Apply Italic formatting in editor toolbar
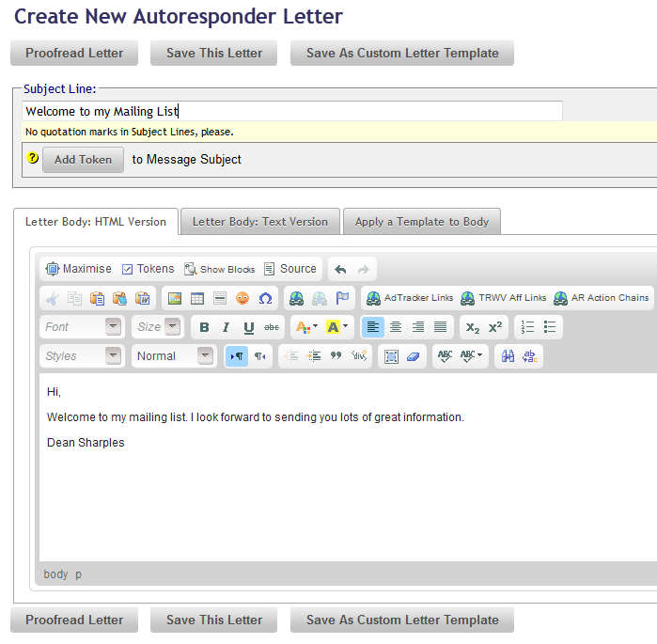Viewport: 657px width, 644px height. point(226,327)
